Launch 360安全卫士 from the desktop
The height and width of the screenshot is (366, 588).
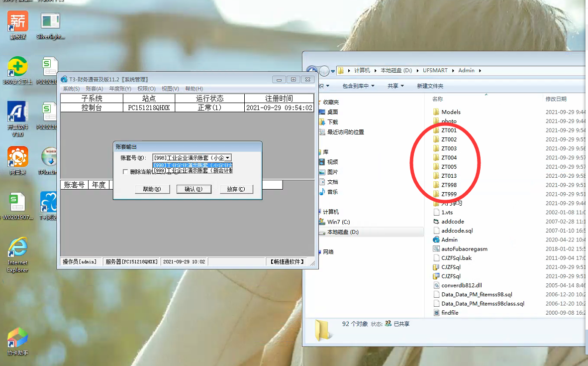click(17, 70)
